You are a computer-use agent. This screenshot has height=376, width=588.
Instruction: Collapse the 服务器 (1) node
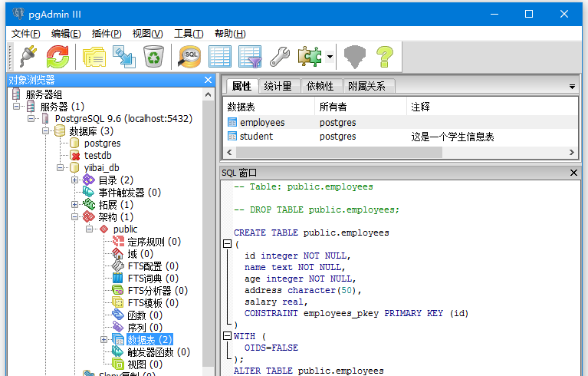click(x=17, y=107)
